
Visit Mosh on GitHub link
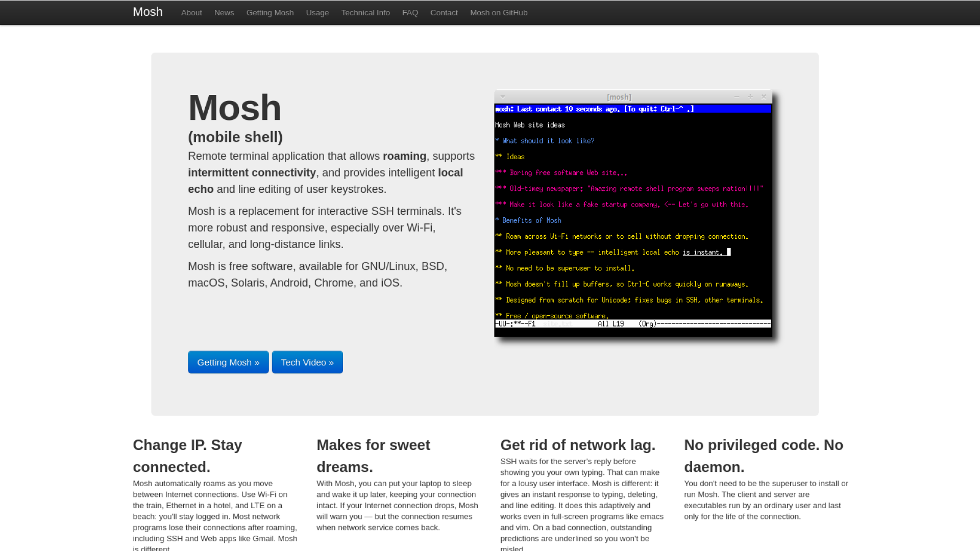point(499,13)
